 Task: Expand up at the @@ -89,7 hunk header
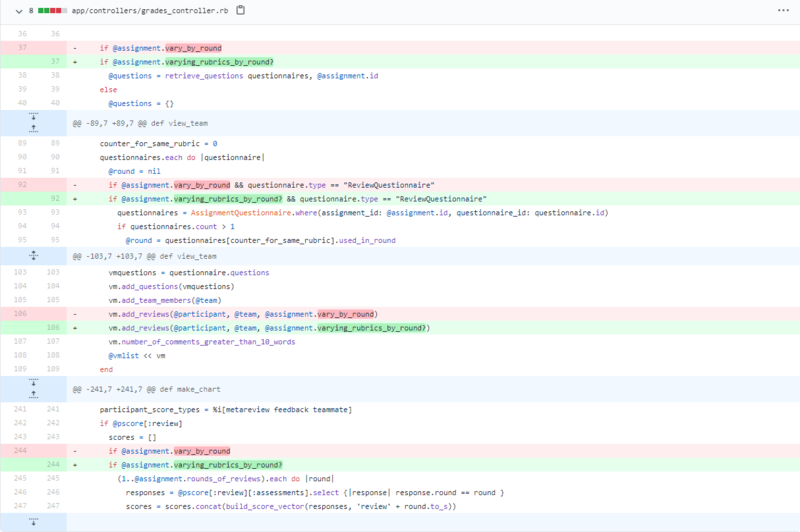coord(33,129)
